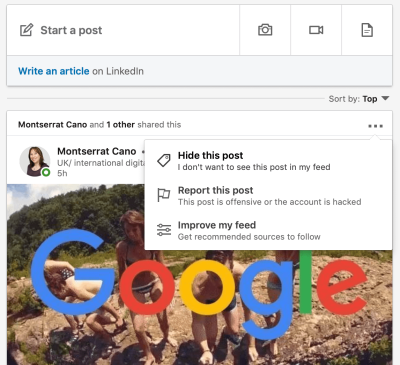Select Report this post menu entry
400x365 pixels.
268,196
